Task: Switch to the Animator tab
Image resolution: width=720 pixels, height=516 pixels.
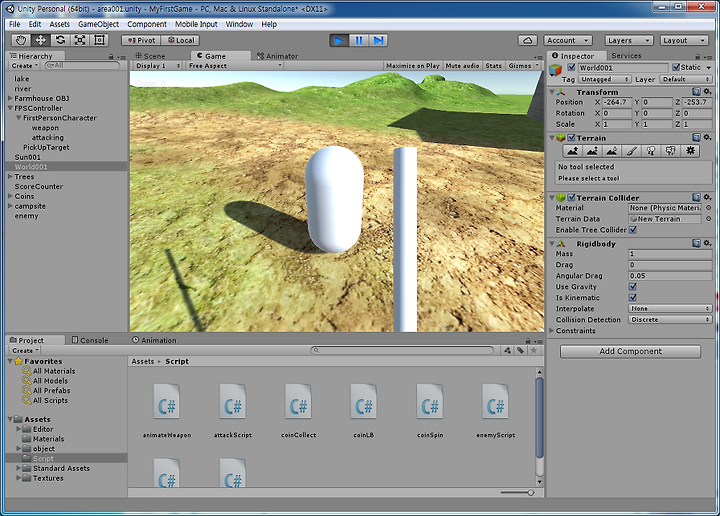Action: (277, 56)
